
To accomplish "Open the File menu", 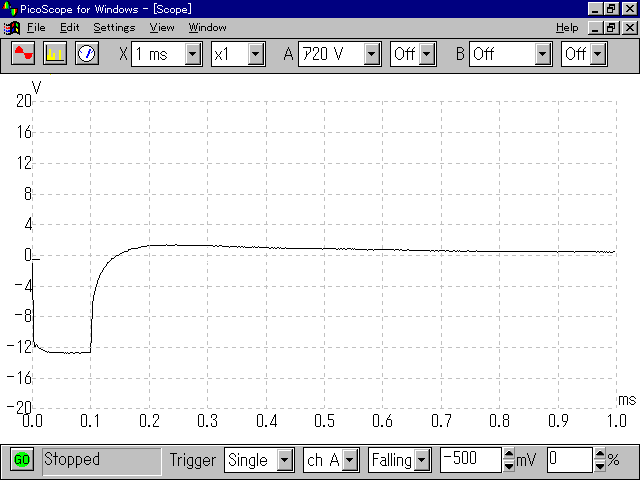I will pyautogui.click(x=36, y=27).
